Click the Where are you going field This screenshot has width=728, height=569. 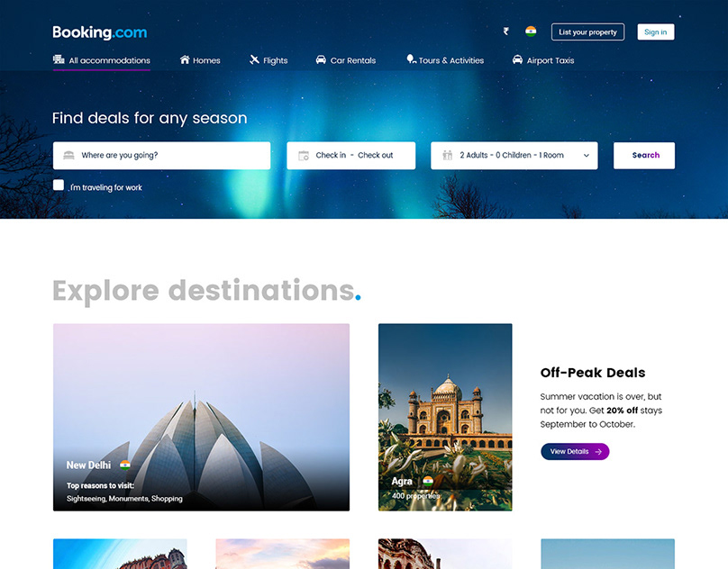click(161, 156)
